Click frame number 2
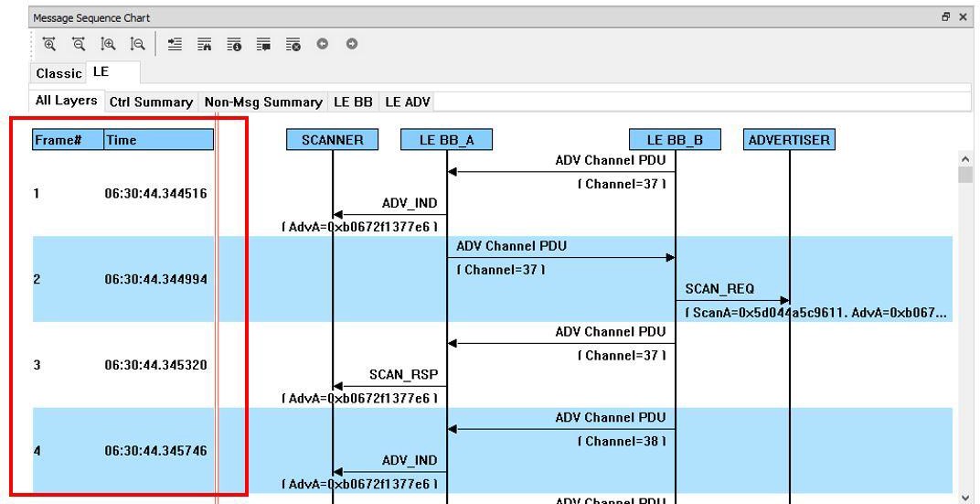This screenshot has width=980, height=504. coord(37,279)
